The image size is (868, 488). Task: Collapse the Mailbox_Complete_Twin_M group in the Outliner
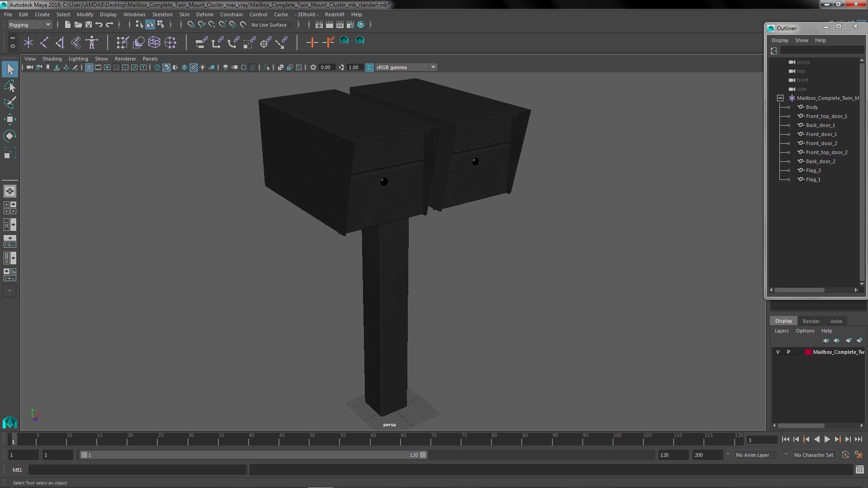coord(780,98)
